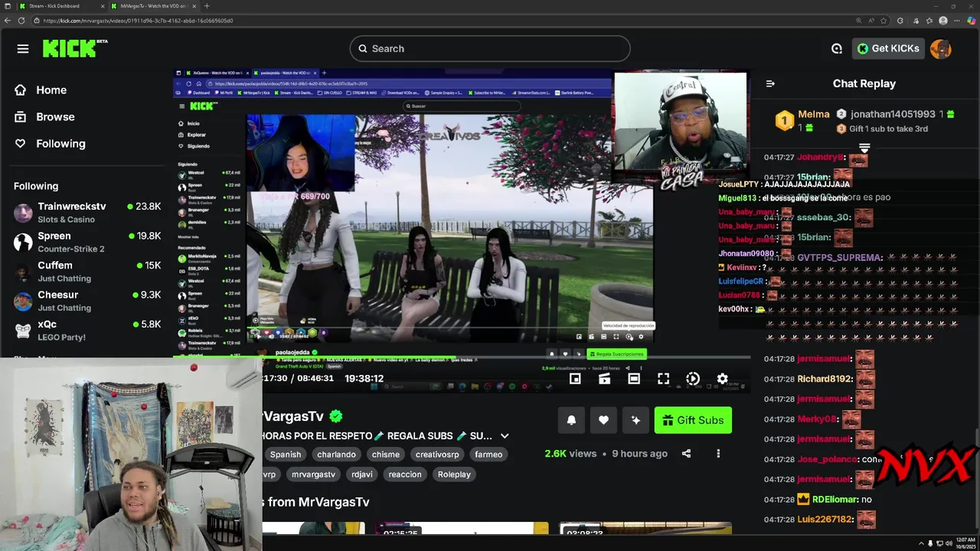
Task: Toggle channel notifications bell
Action: click(571, 420)
